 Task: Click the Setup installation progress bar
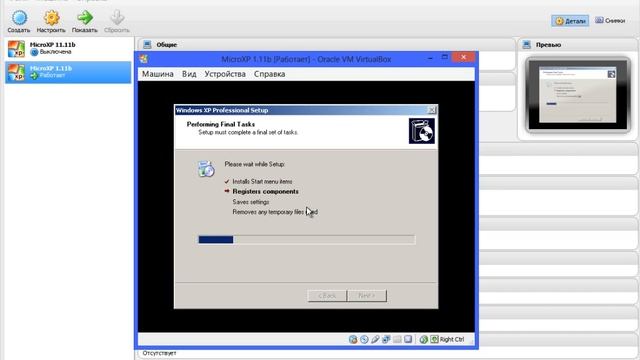coord(307,240)
